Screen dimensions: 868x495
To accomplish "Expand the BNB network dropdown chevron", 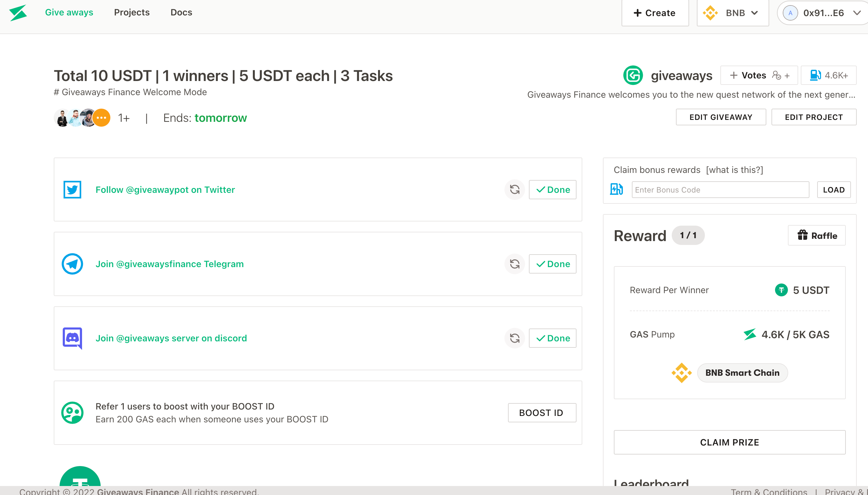I will tap(754, 13).
